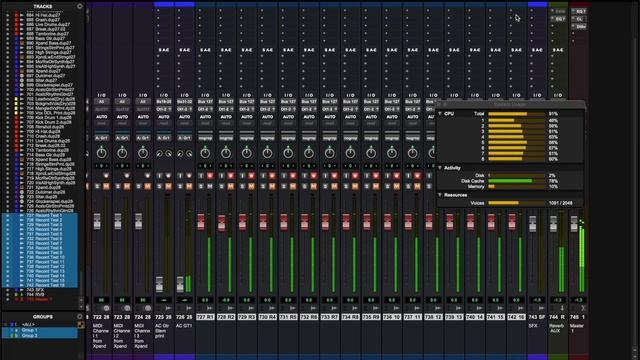This screenshot has width=640, height=360.
Task: Click the aux input icon below track 744 R fader
Action: pyautogui.click(x=562, y=308)
